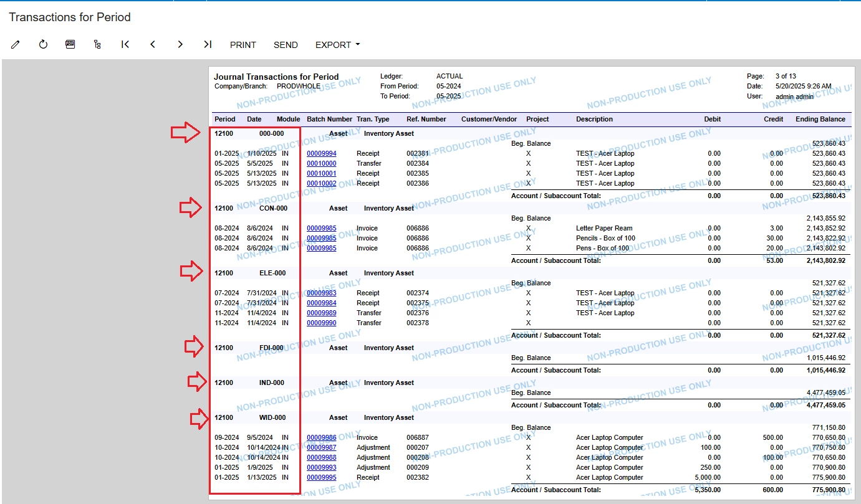Click the Debit column header
The width and height of the screenshot is (861, 504).
tap(713, 119)
